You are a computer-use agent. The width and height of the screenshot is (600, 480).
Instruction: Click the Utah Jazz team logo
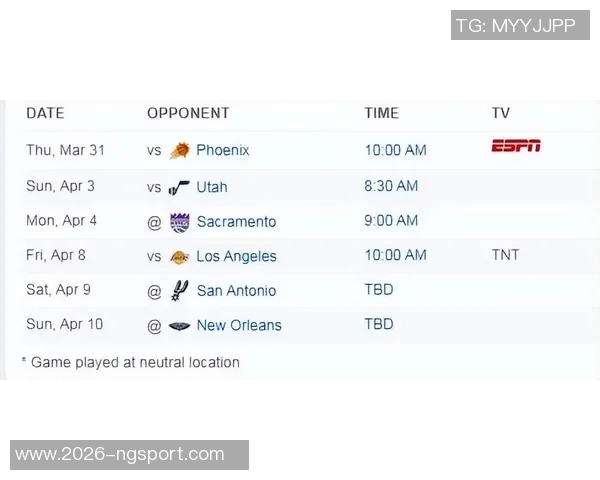(179, 187)
